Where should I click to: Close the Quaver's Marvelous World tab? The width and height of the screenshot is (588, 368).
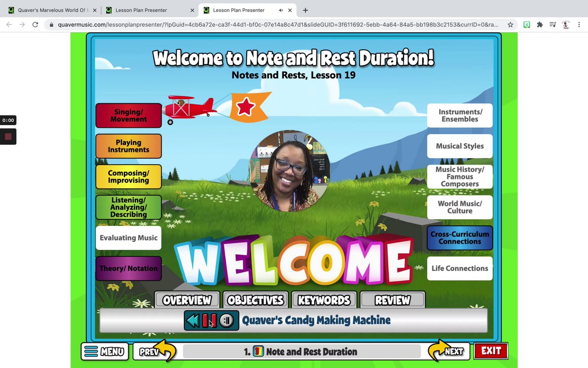[x=95, y=10]
